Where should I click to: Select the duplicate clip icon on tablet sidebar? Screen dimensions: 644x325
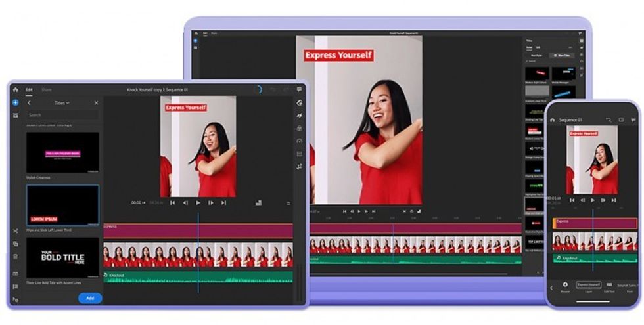[16, 244]
